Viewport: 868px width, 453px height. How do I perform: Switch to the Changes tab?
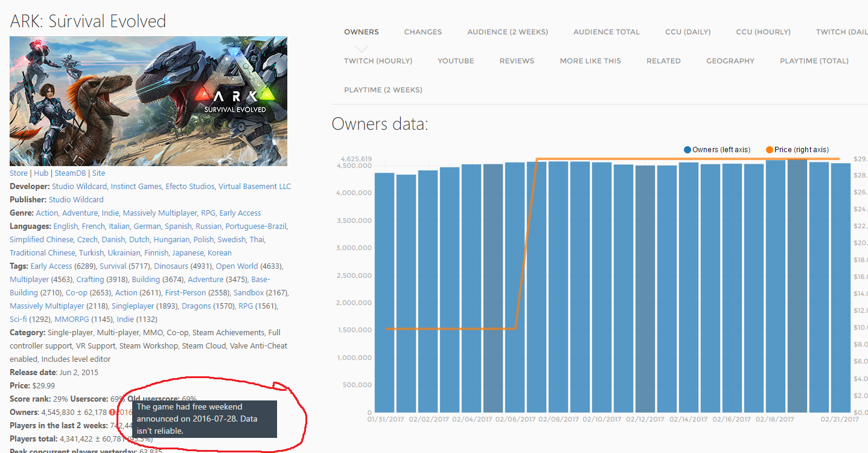423,32
